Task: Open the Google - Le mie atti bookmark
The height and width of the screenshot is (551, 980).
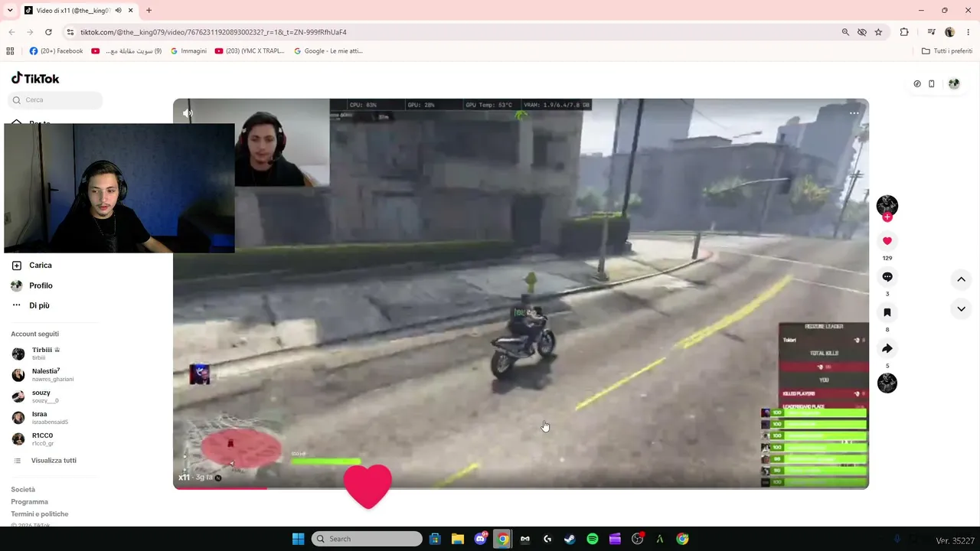Action: 328,51
